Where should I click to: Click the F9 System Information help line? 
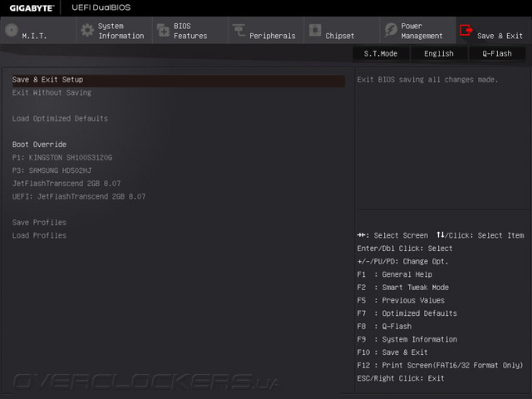[x=407, y=339]
